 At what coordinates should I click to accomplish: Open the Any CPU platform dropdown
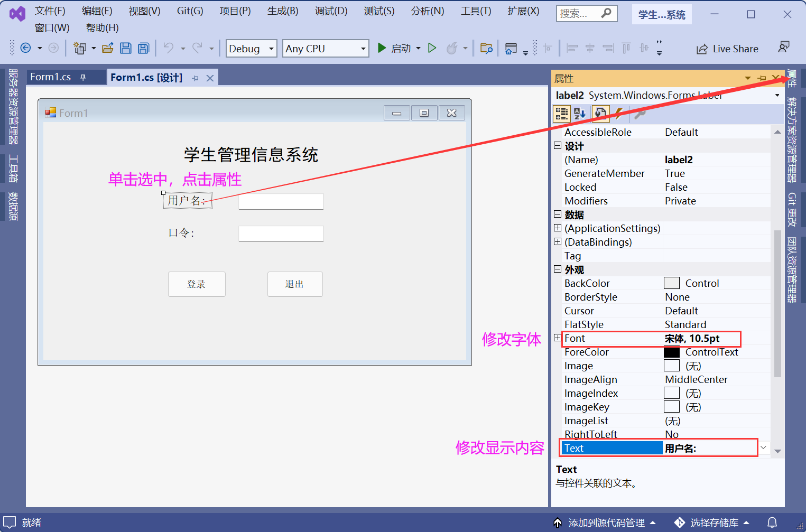coord(363,49)
